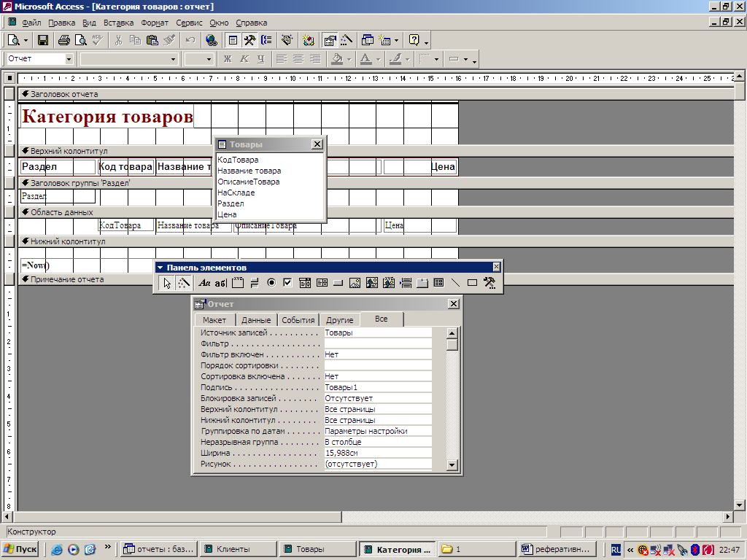Viewport: 747px width, 560px height.
Task: Open the Code editor icon
Action: [x=309, y=41]
